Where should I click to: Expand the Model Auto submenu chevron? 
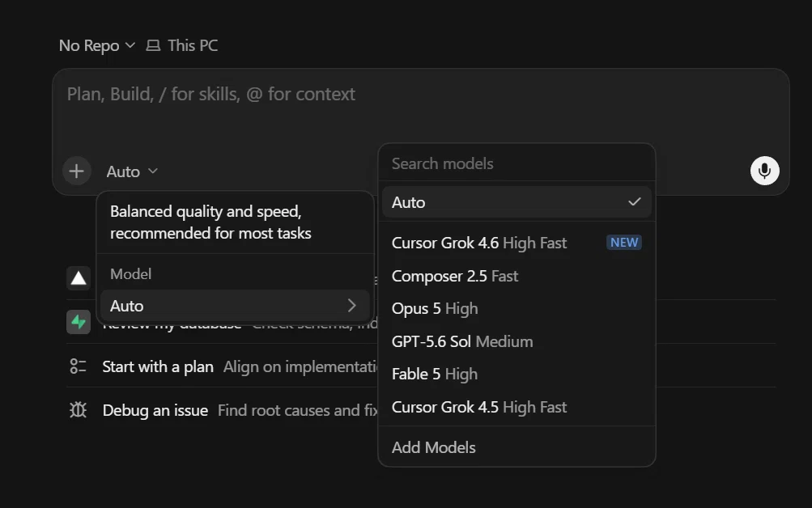point(351,306)
